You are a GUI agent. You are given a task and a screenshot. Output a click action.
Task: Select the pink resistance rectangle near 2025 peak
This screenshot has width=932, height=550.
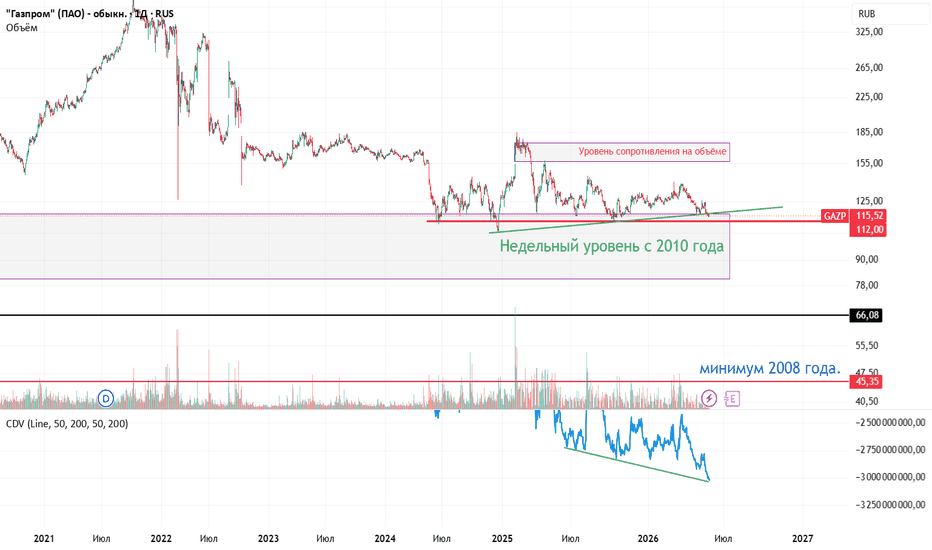[x=622, y=152]
